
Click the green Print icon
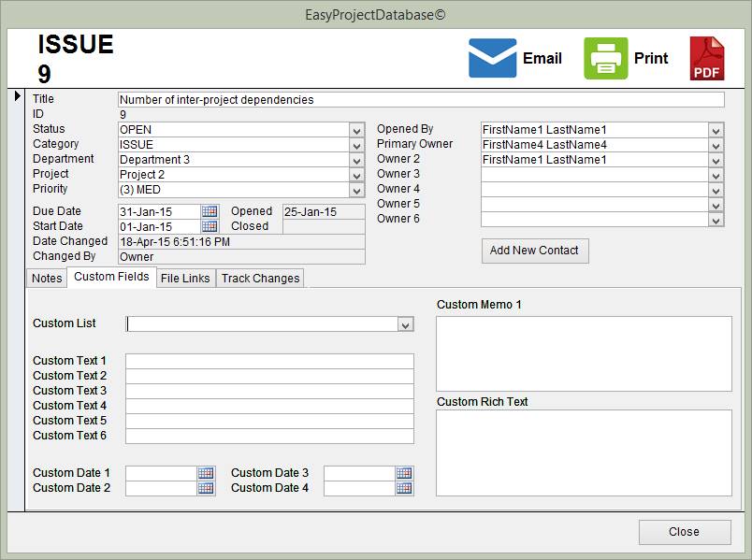tap(605, 58)
